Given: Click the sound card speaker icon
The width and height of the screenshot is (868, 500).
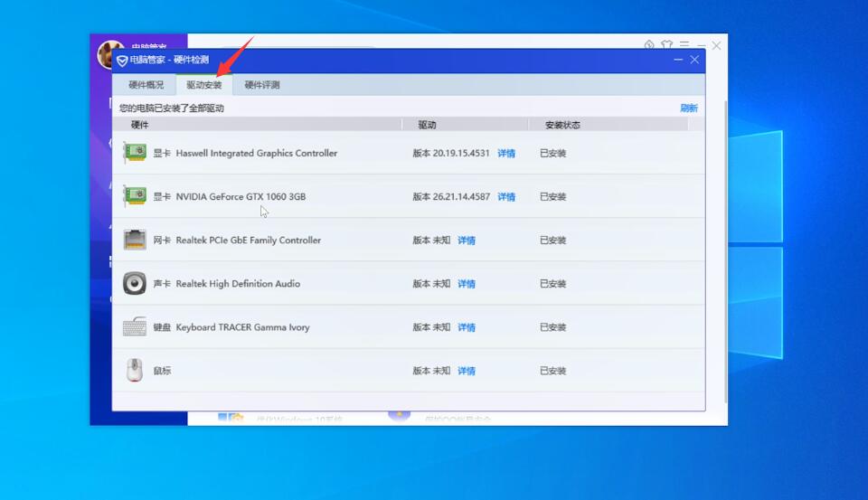Looking at the screenshot, I should (x=135, y=284).
